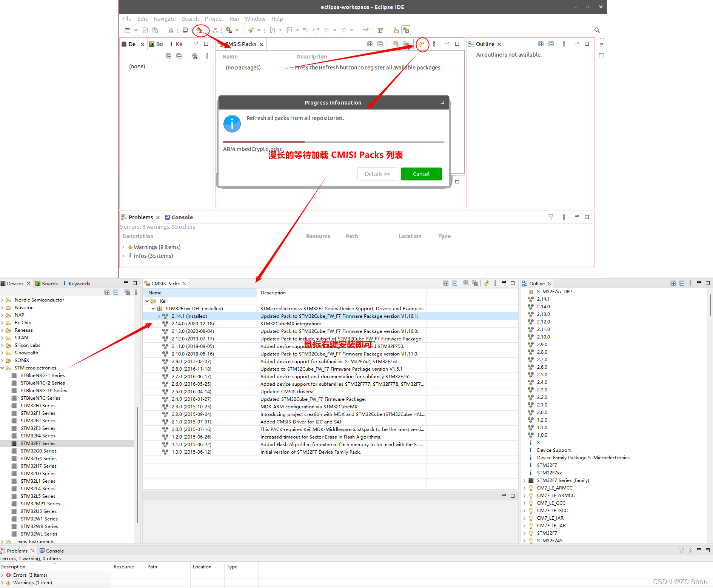Click the circled Refresh icon in the empty CMSIS Packs view
Viewport: 713px width, 588px height.
[421, 44]
